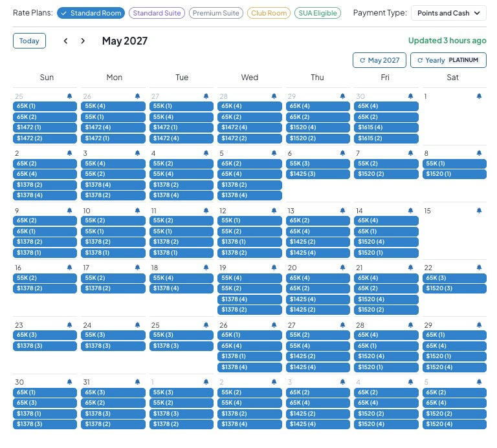Screen dimensions: 497x448
Task: Toggle the Standard Suite rate plan
Action: (x=157, y=13)
